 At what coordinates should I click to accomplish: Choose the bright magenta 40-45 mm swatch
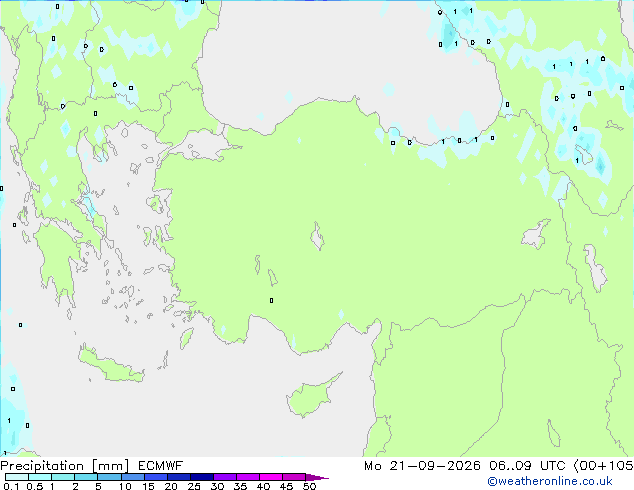pyautogui.click(x=271, y=477)
